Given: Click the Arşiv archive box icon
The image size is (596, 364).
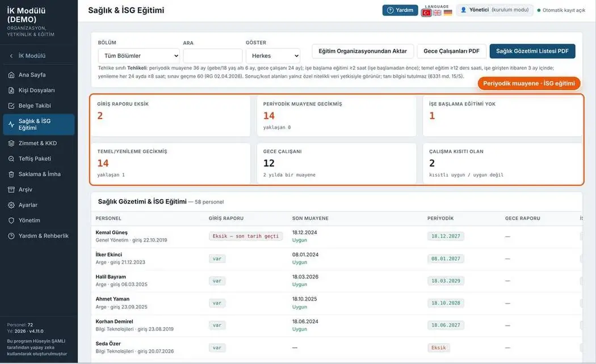Looking at the screenshot, I should [x=11, y=189].
